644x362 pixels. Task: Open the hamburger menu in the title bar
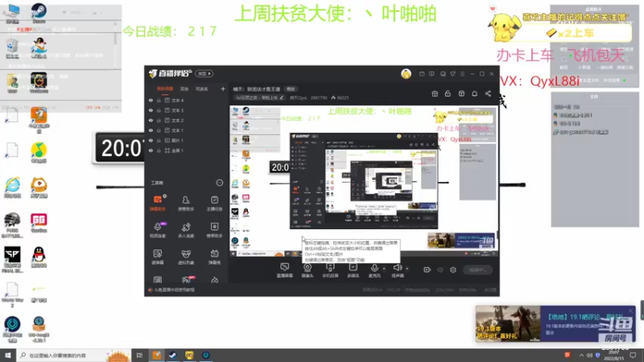(x=462, y=74)
